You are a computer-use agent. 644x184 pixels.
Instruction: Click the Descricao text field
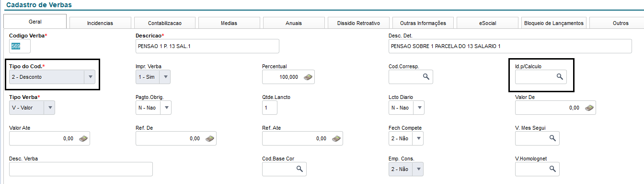[207, 46]
